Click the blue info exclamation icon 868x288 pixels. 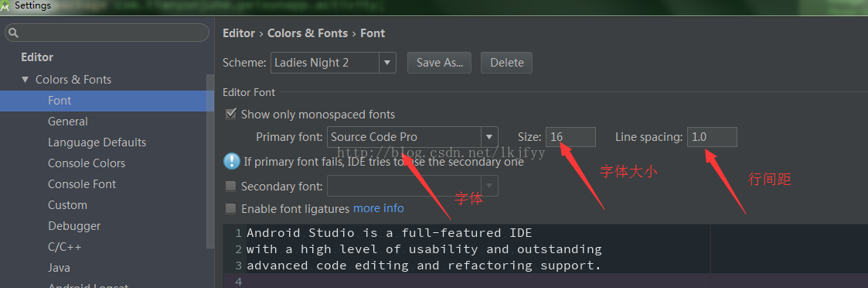click(x=231, y=162)
